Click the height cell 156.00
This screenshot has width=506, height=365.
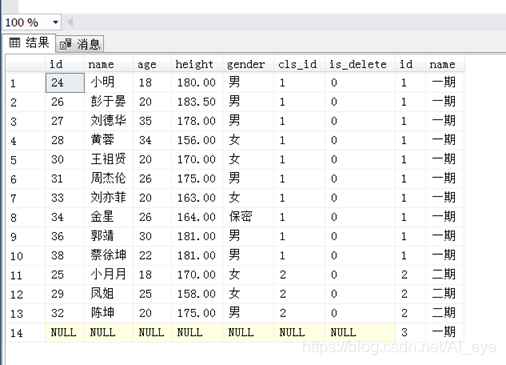click(x=197, y=140)
